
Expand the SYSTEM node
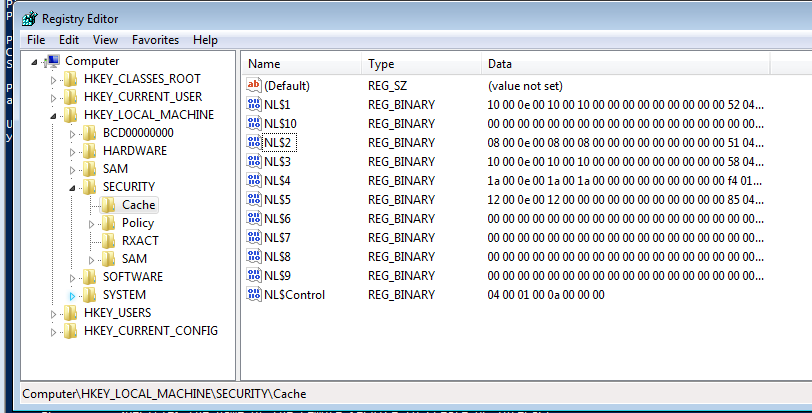point(72,296)
